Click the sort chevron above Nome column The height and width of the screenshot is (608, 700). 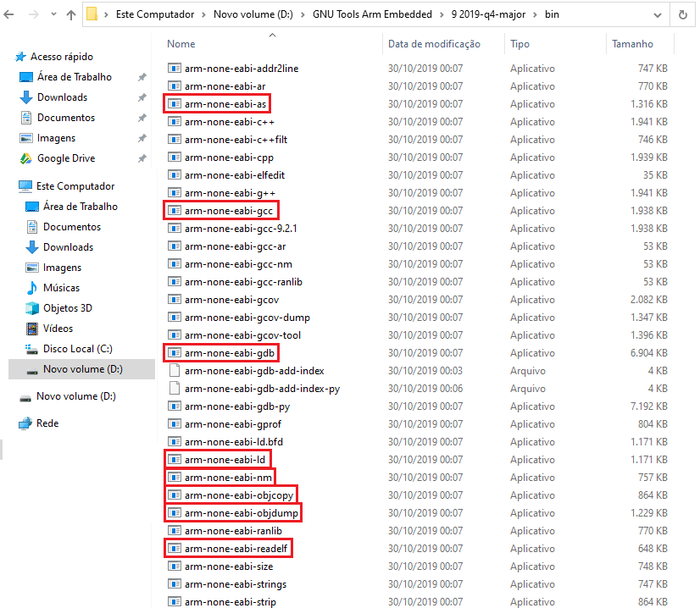pyautogui.click(x=272, y=35)
